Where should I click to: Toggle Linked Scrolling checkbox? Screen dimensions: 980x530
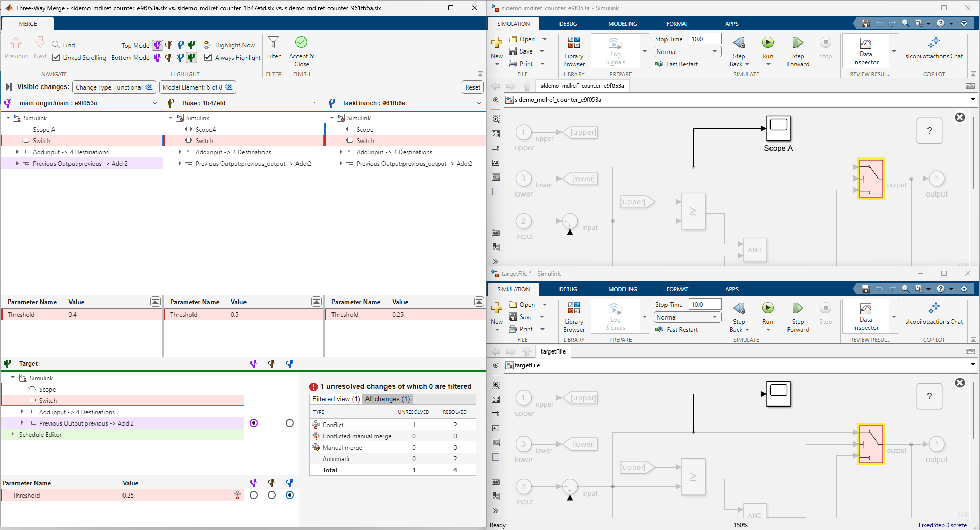[57, 57]
